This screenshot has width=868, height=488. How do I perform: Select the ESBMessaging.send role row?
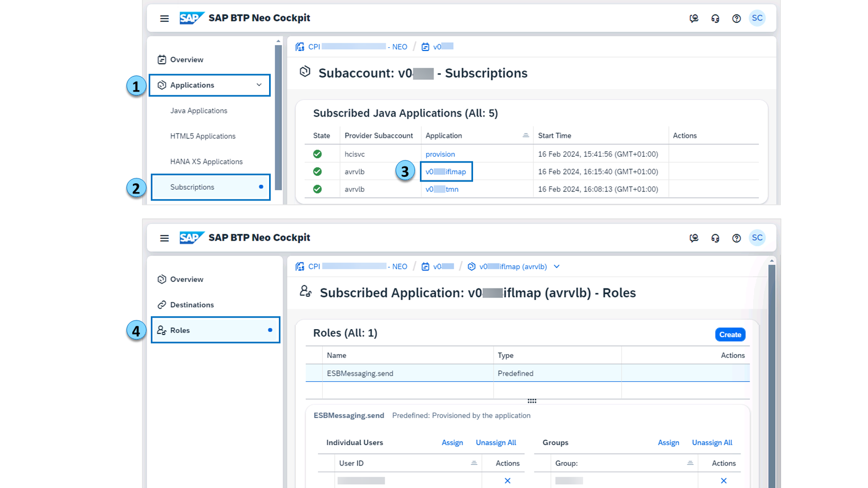(527, 373)
